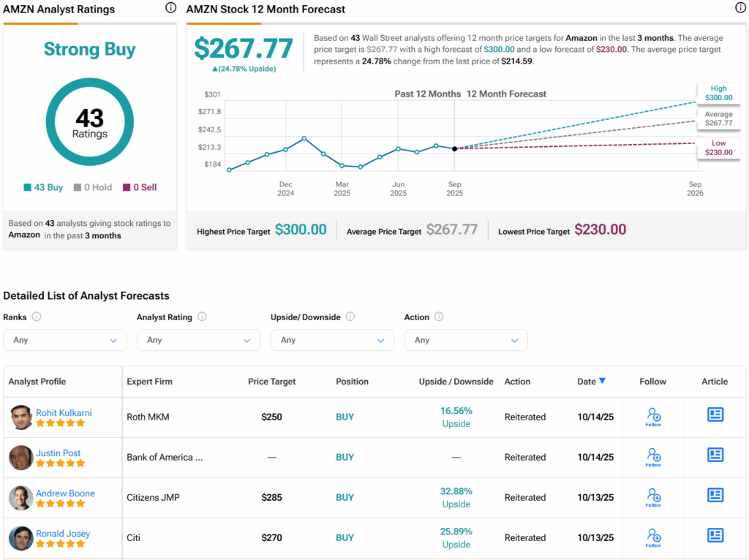Open article for Ronald Josey's rating
This screenshot has width=749, height=560.
pos(715,535)
